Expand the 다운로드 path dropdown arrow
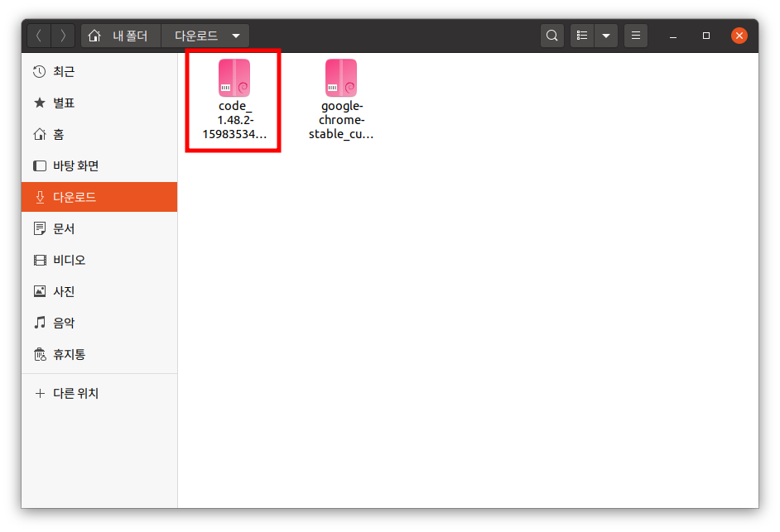Viewport: 780px width, 532px height. point(236,36)
